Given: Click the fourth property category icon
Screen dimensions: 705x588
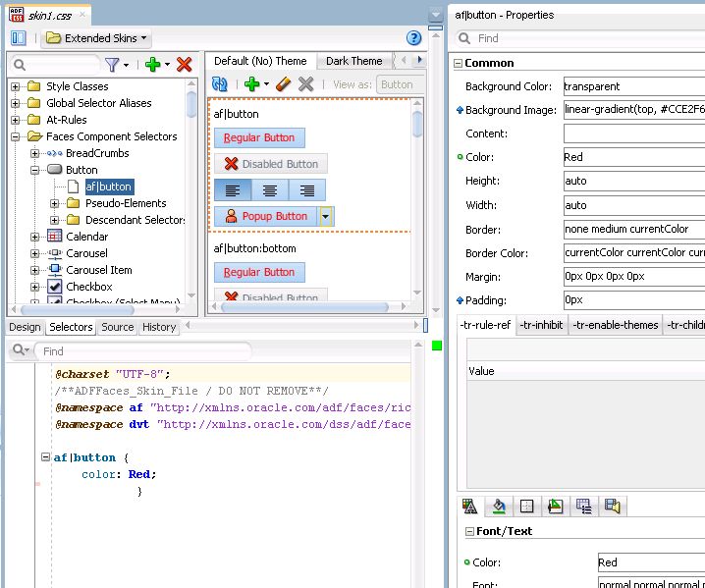Looking at the screenshot, I should coord(556,507).
